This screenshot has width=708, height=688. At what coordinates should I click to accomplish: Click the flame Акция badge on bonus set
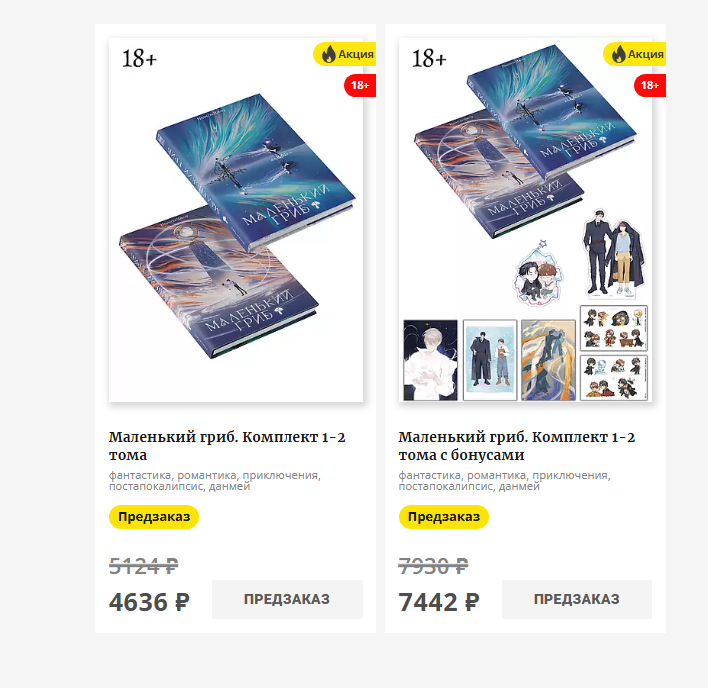point(634,54)
